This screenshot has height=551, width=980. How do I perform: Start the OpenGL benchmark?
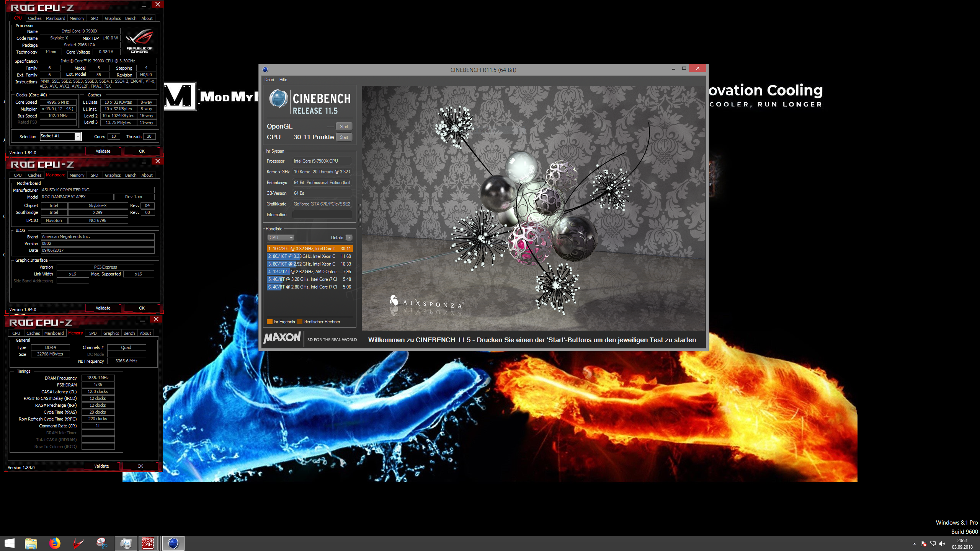[x=344, y=127]
